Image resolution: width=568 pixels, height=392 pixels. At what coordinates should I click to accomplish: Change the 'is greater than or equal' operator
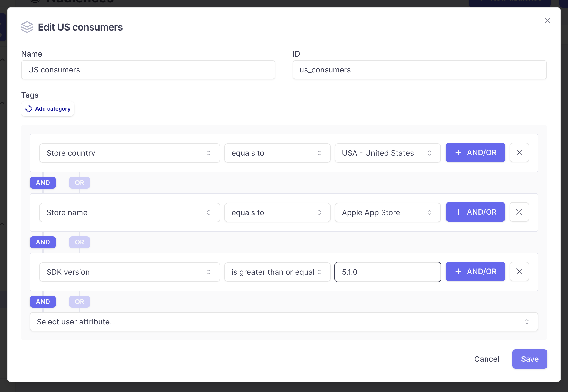point(277,272)
